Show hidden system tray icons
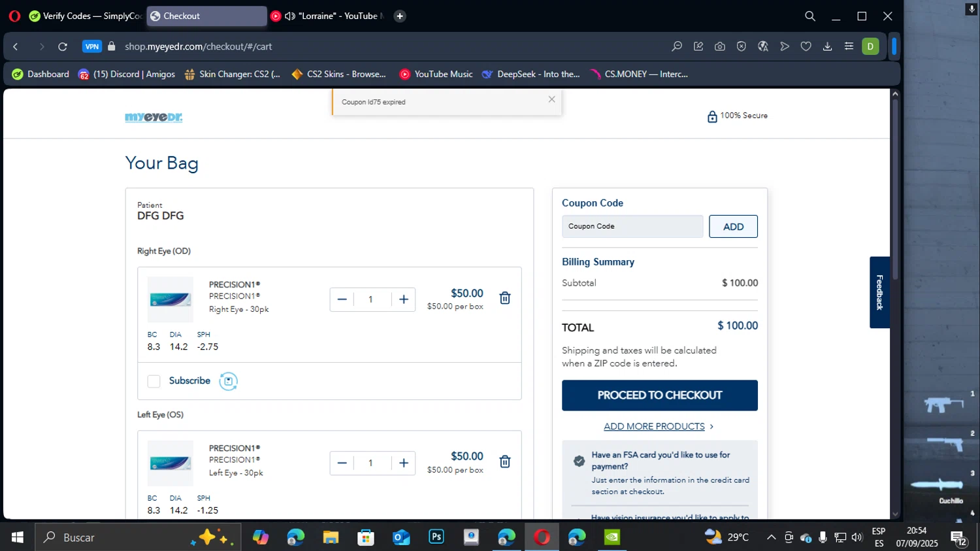 click(x=771, y=537)
